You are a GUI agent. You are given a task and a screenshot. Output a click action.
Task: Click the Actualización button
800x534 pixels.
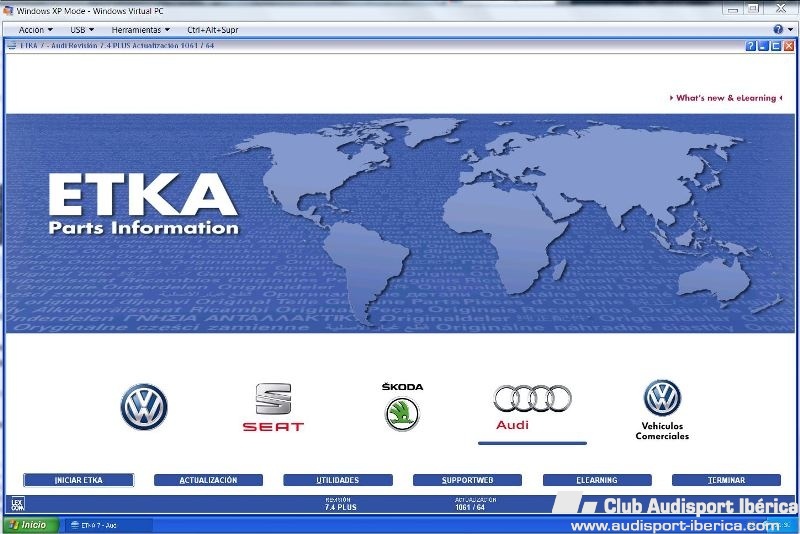click(x=208, y=480)
